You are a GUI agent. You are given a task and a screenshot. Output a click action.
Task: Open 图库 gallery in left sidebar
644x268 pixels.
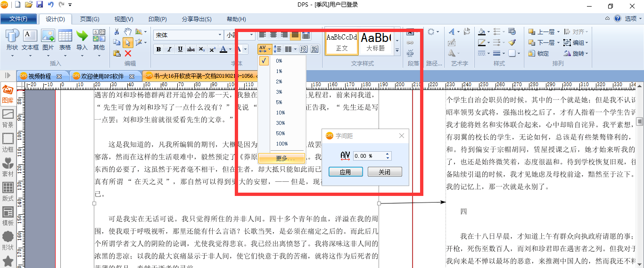(8, 93)
